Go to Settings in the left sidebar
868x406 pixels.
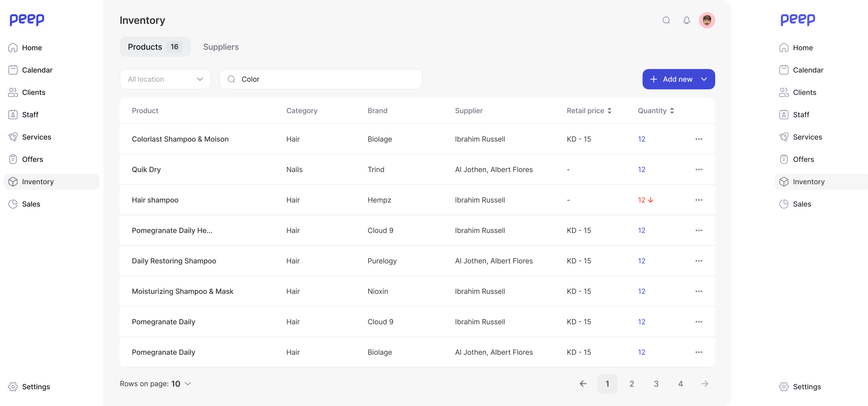tap(36, 387)
